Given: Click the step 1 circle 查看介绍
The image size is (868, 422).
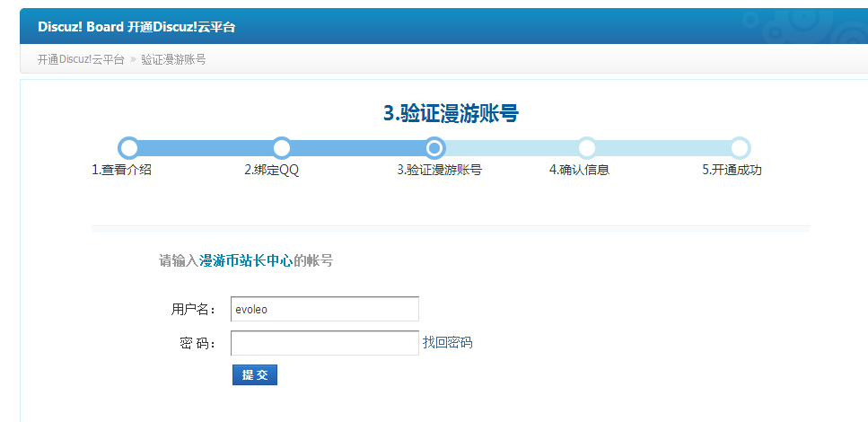Looking at the screenshot, I should pos(129,148).
